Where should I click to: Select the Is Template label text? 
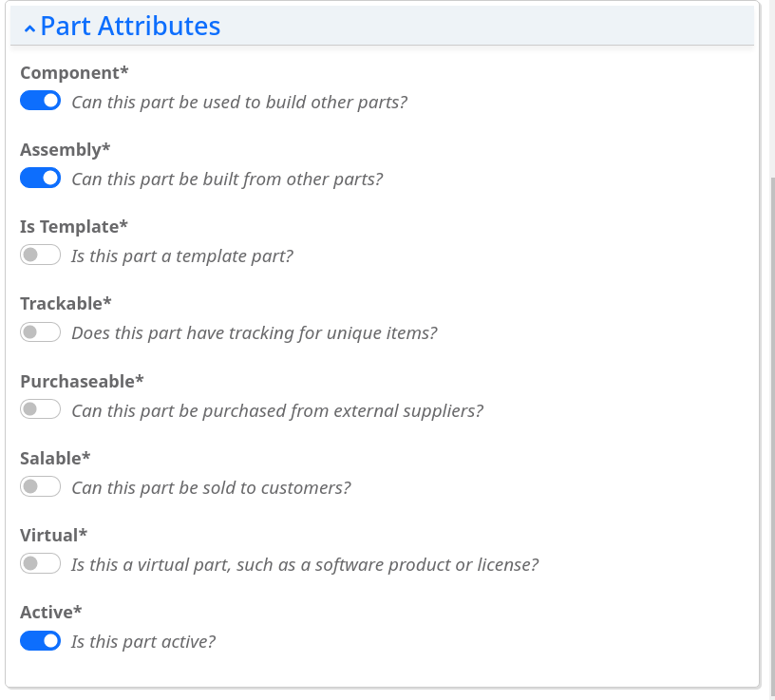73,226
